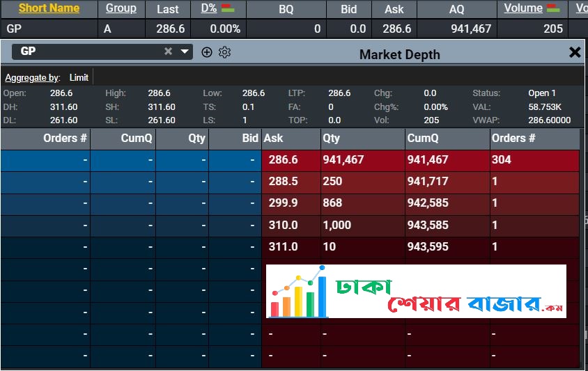Viewport: 588px width, 371px height.
Task: Sort by Group column header
Action: tap(121, 8)
